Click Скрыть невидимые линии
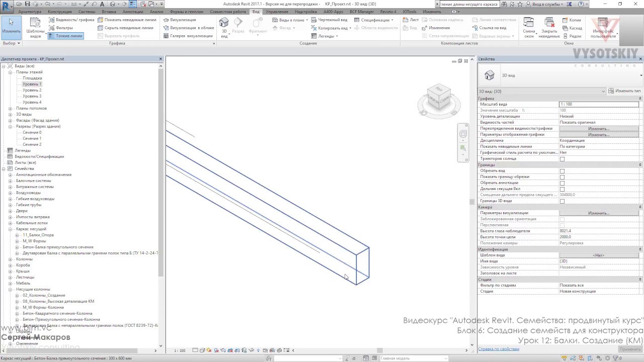Image resolution: width=644 pixels, height=362 pixels. [x=125, y=28]
